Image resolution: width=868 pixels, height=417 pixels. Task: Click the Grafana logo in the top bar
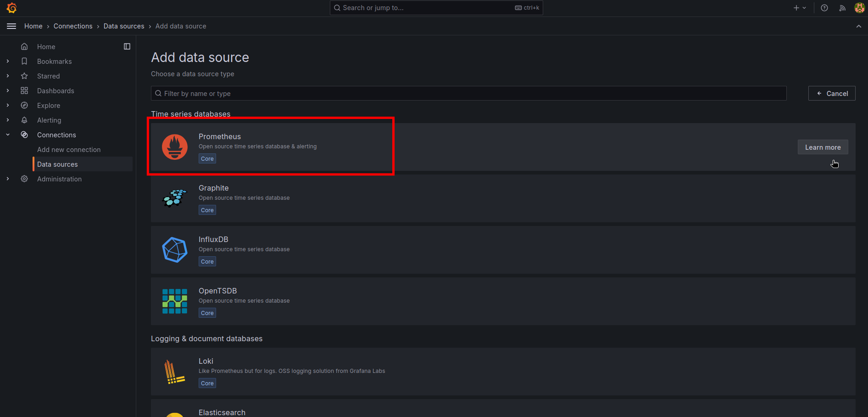(12, 8)
